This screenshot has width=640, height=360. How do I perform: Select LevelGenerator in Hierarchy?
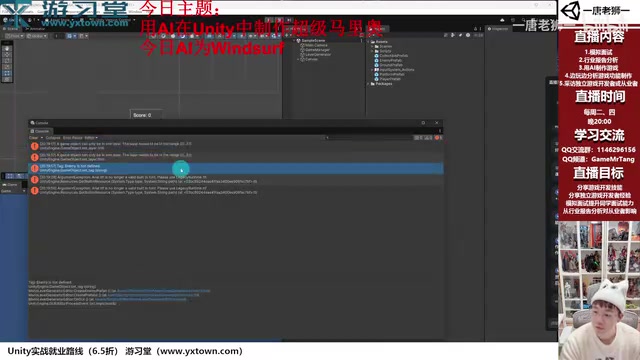click(x=318, y=54)
